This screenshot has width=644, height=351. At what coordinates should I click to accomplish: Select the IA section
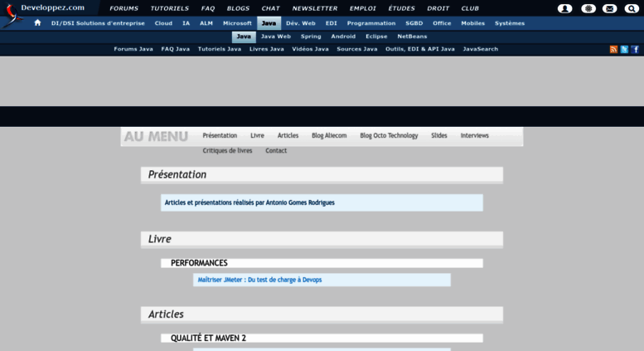[x=186, y=23]
